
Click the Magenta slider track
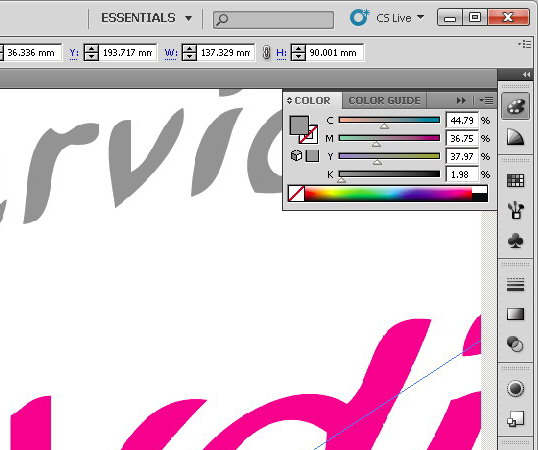389,138
